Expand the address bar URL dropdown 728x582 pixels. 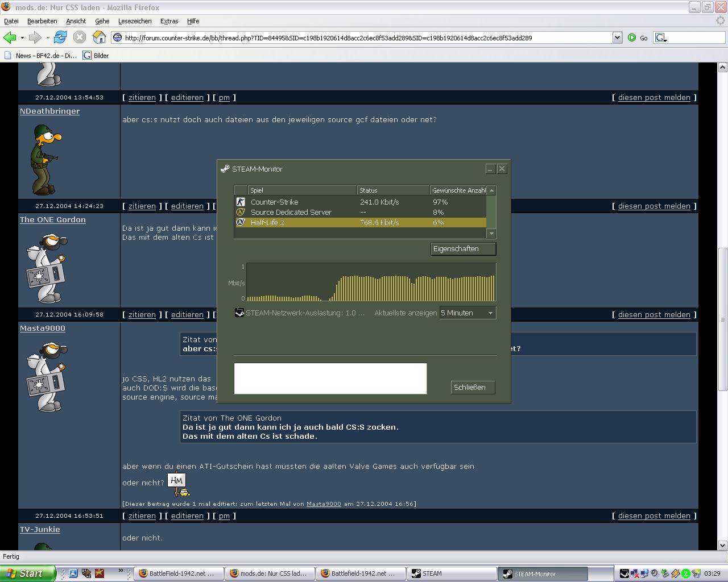(x=617, y=38)
